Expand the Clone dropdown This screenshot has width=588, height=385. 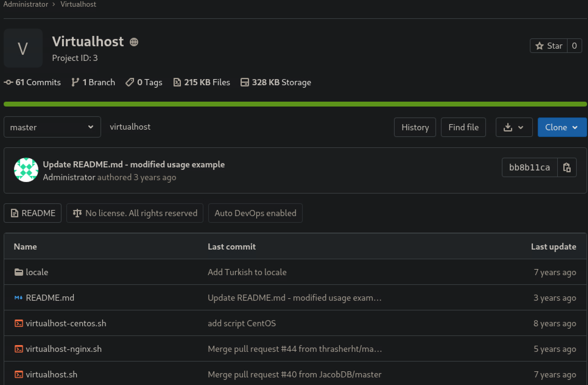[562, 127]
